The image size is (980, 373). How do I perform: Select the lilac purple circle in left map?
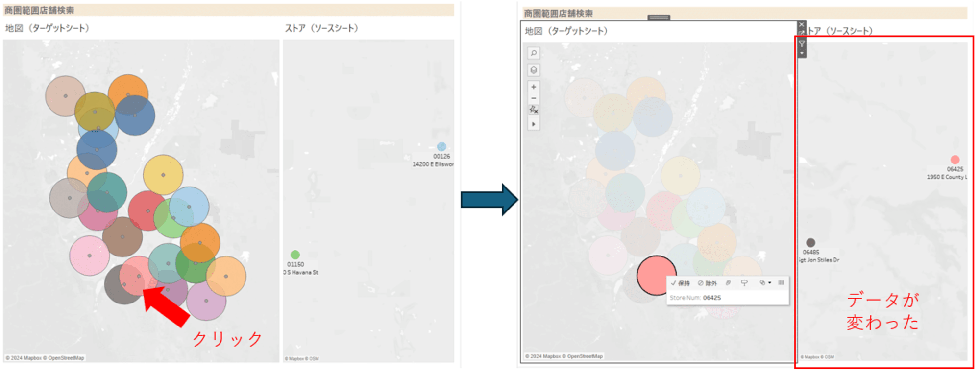pos(206,301)
